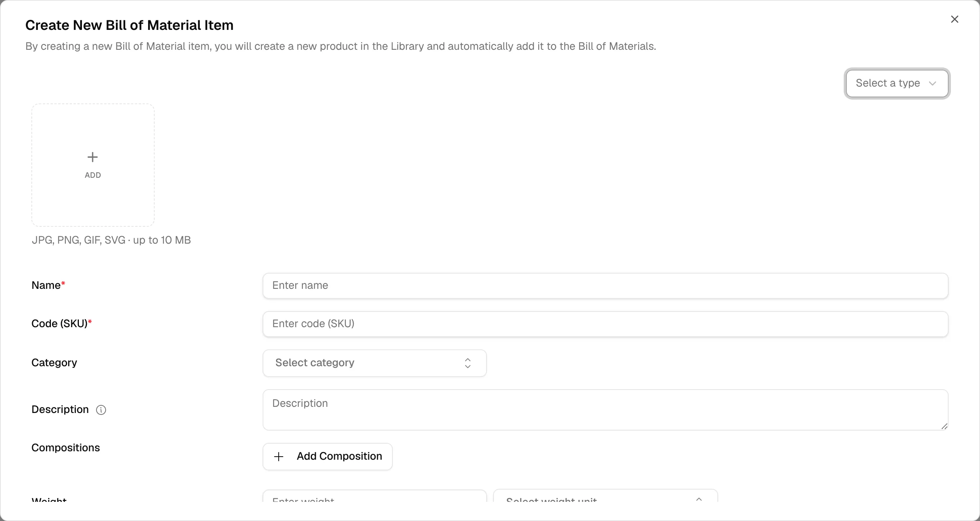Click the plus ADD image upload box
The image size is (980, 521).
pyautogui.click(x=93, y=165)
